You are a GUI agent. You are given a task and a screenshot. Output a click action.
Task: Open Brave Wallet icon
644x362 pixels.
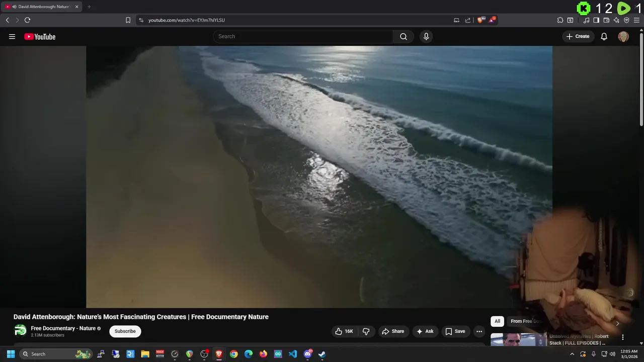[x=606, y=20]
